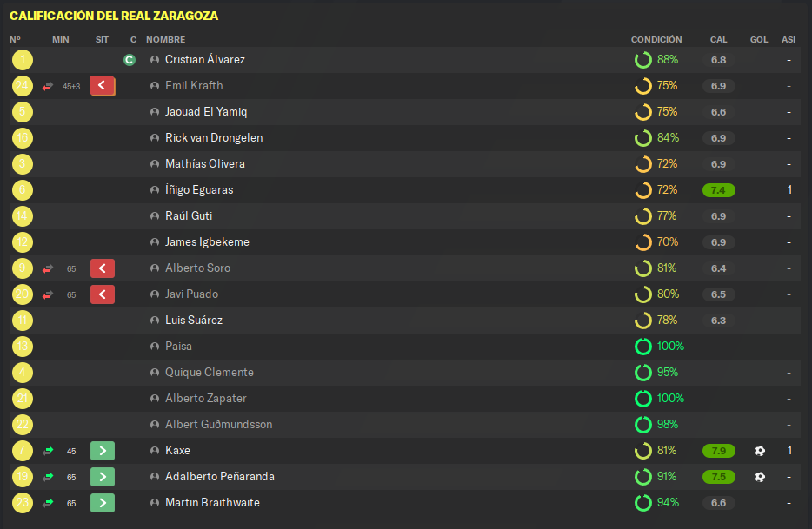Click Alberto Soro's red swap arrows icon

coord(48,268)
